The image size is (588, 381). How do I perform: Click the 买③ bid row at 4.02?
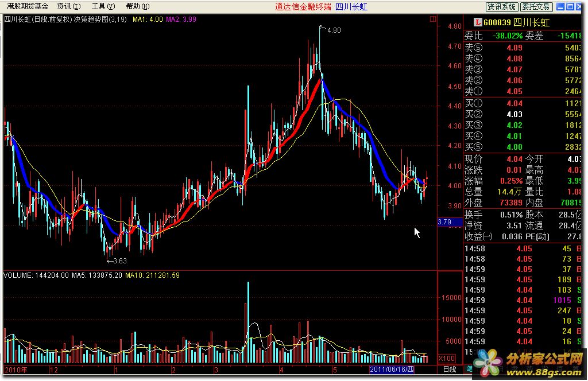click(x=523, y=125)
